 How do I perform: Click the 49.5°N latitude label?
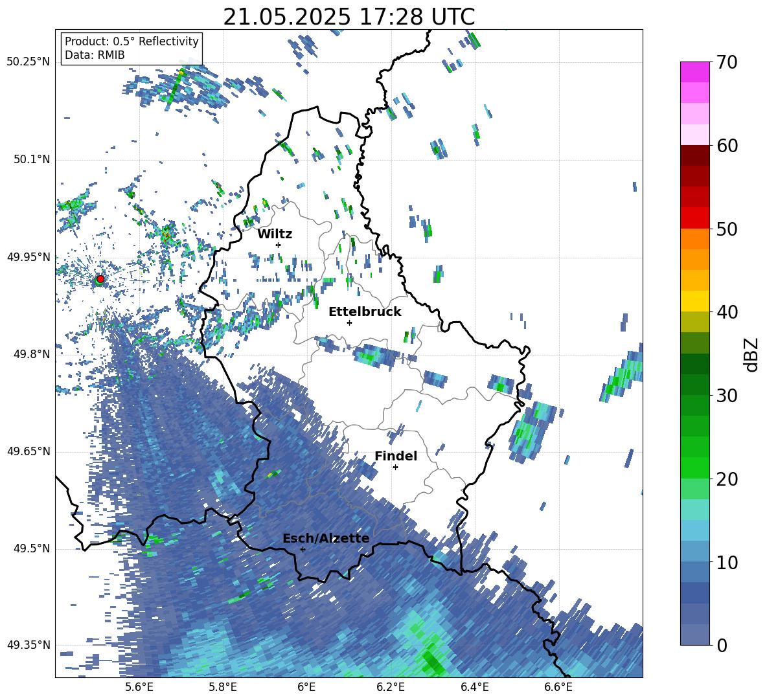point(31,548)
